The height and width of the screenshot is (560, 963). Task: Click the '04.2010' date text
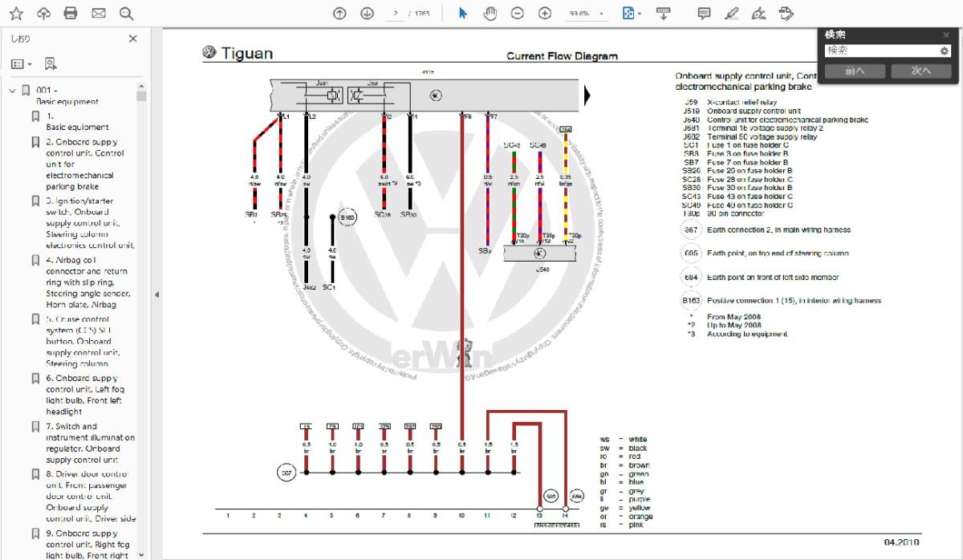point(903,542)
